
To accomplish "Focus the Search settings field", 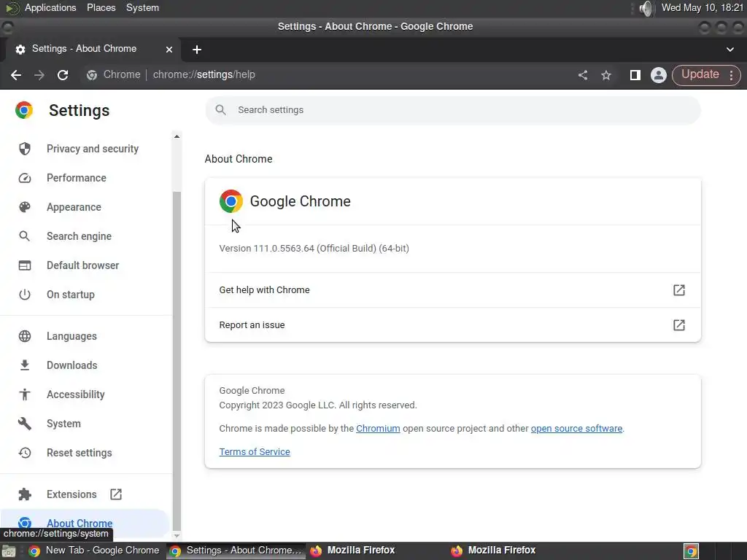I will 452,110.
